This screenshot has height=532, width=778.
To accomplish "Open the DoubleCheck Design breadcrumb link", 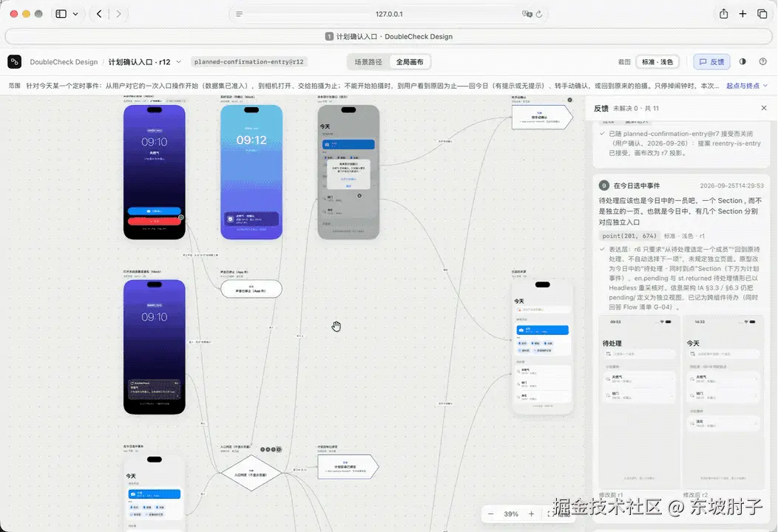I will point(64,62).
